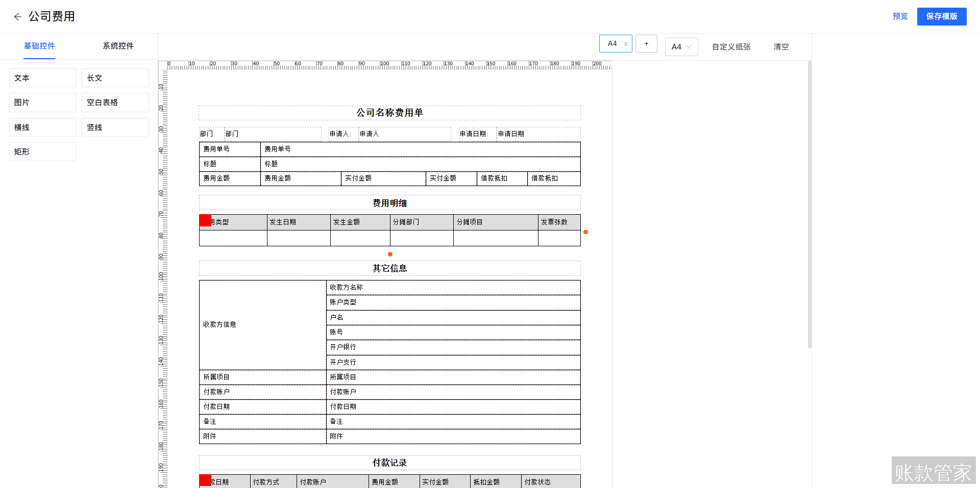Open the A4 paper size dropdown
The height and width of the screenshot is (488, 980).
(681, 47)
